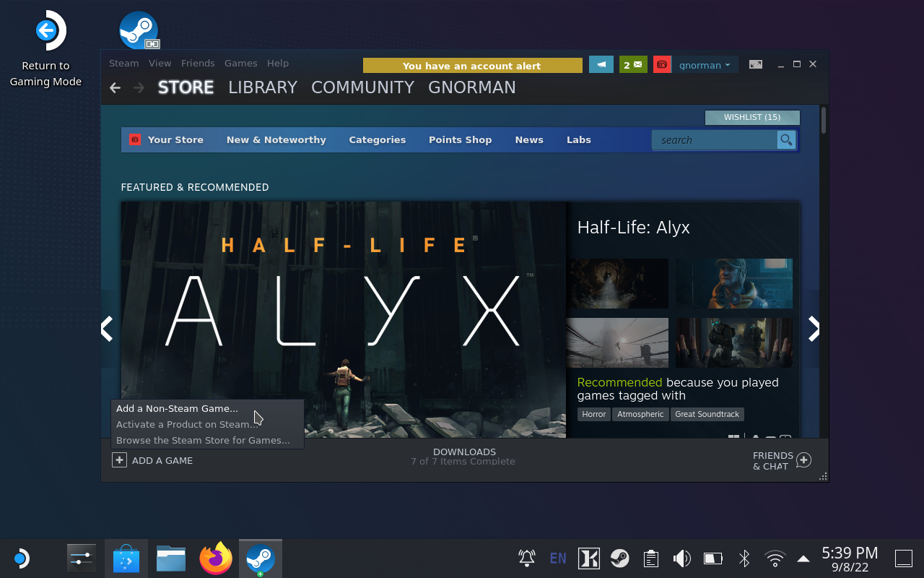Launch Firefox from the taskbar
The image size is (924, 578).
(216, 558)
